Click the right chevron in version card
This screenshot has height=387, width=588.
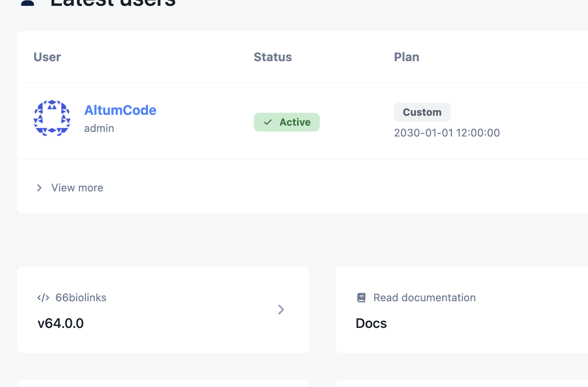pyautogui.click(x=281, y=310)
